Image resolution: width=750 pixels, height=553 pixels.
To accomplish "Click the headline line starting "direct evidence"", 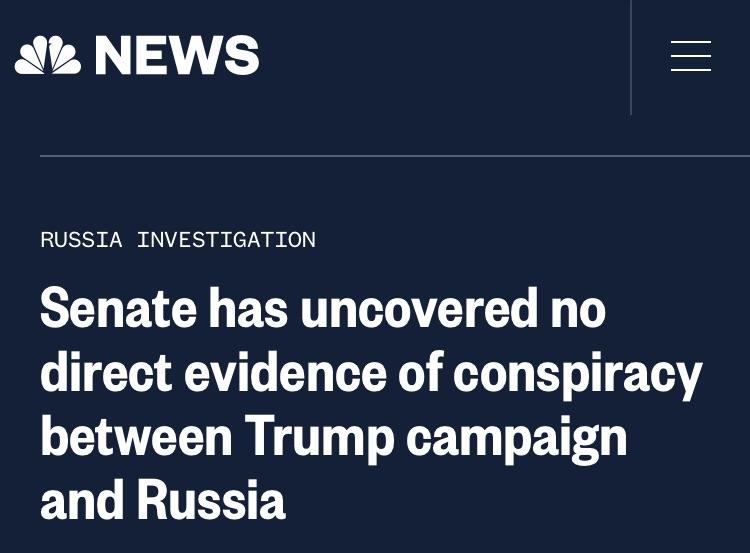I will click(371, 374).
